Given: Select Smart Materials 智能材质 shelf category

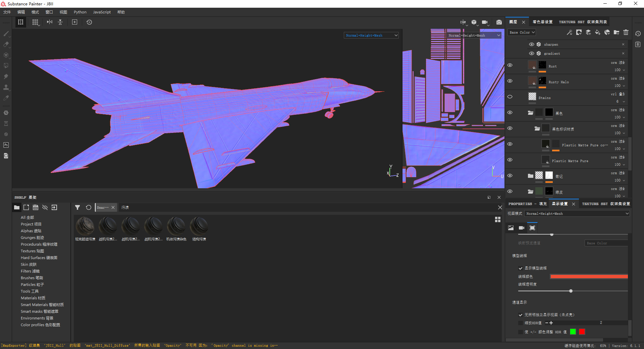Looking at the screenshot, I should pos(42,305).
